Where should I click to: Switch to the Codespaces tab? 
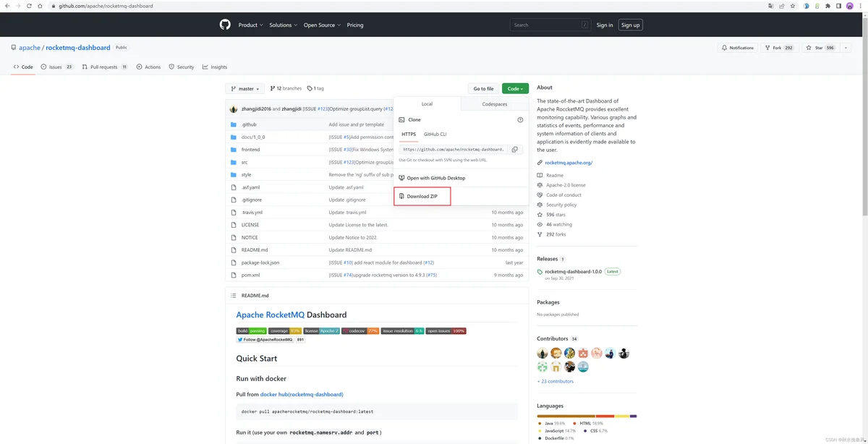click(x=495, y=104)
